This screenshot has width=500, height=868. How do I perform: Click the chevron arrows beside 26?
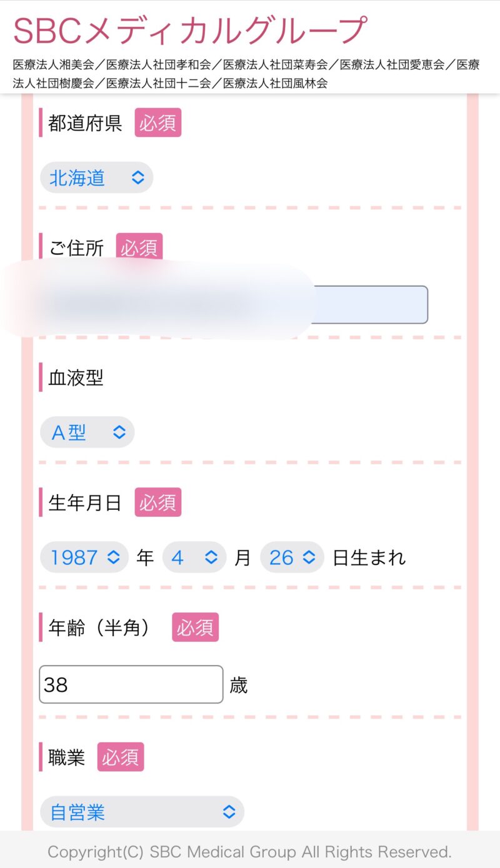coord(309,557)
